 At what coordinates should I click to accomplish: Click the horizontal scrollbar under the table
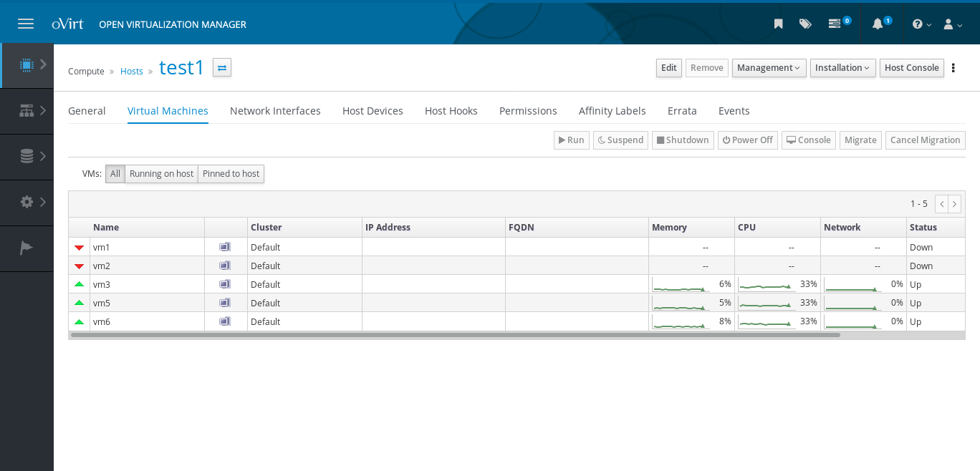click(455, 334)
